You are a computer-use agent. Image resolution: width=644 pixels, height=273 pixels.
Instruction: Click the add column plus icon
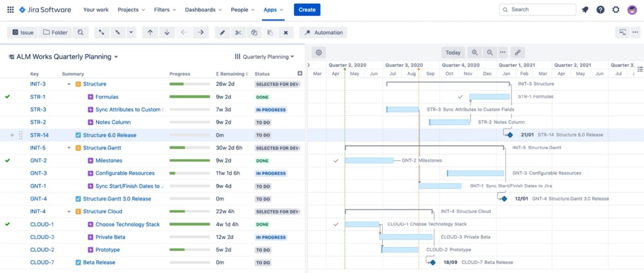300,74
